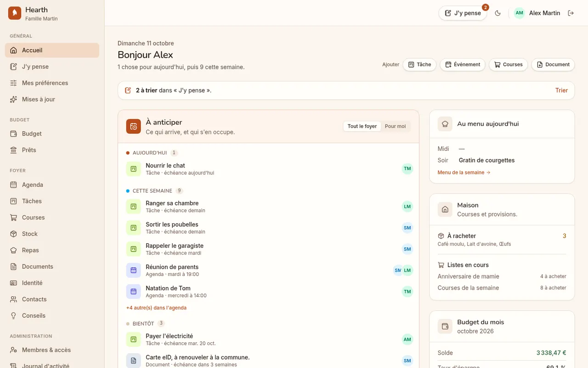The height and width of the screenshot is (368, 588).
Task: Click the chef hat icon in Au menu aujourd'hui
Action: (445, 124)
